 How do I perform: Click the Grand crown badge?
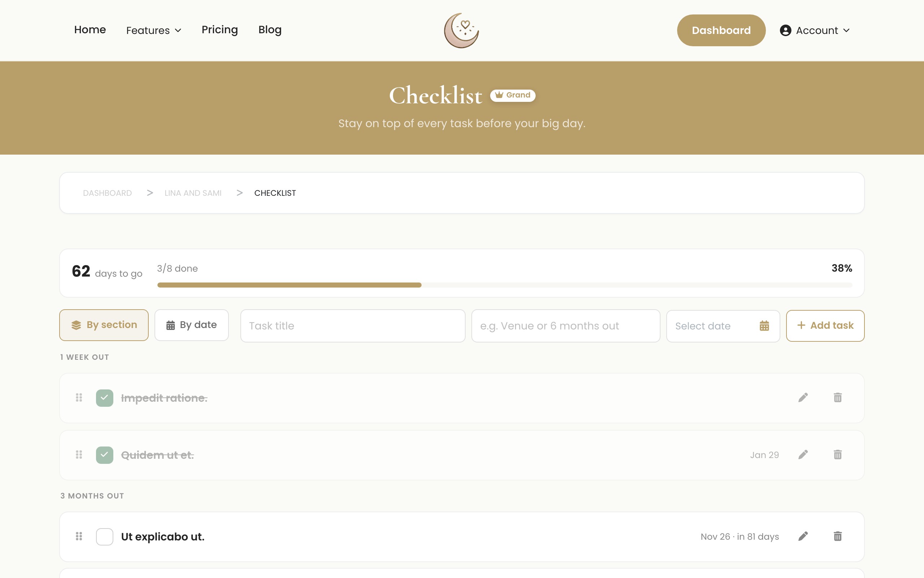tap(513, 95)
